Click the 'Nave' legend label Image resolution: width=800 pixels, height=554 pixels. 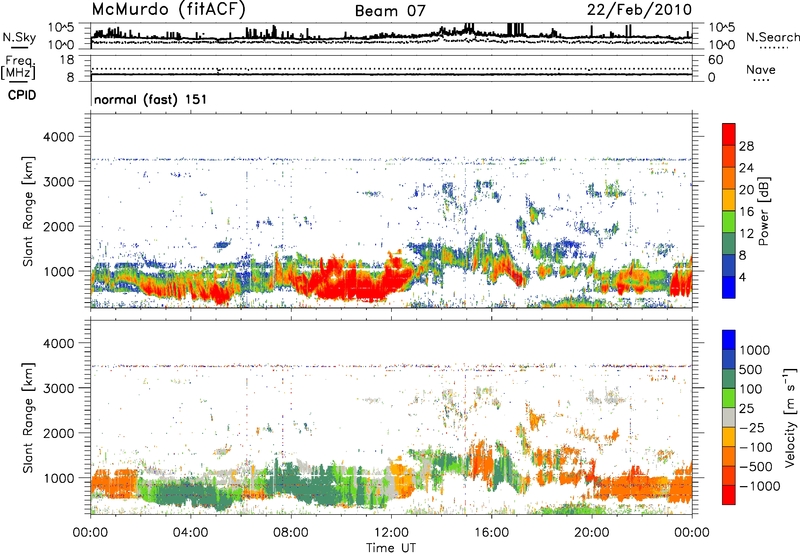(x=761, y=70)
